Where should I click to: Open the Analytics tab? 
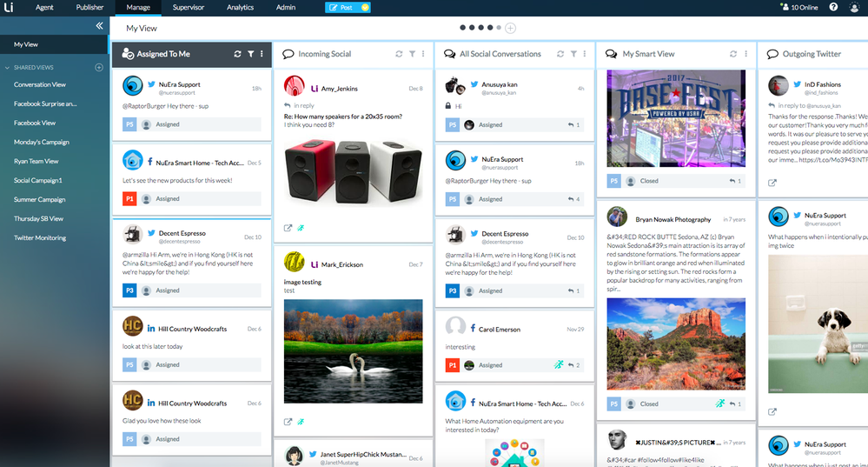coord(241,7)
